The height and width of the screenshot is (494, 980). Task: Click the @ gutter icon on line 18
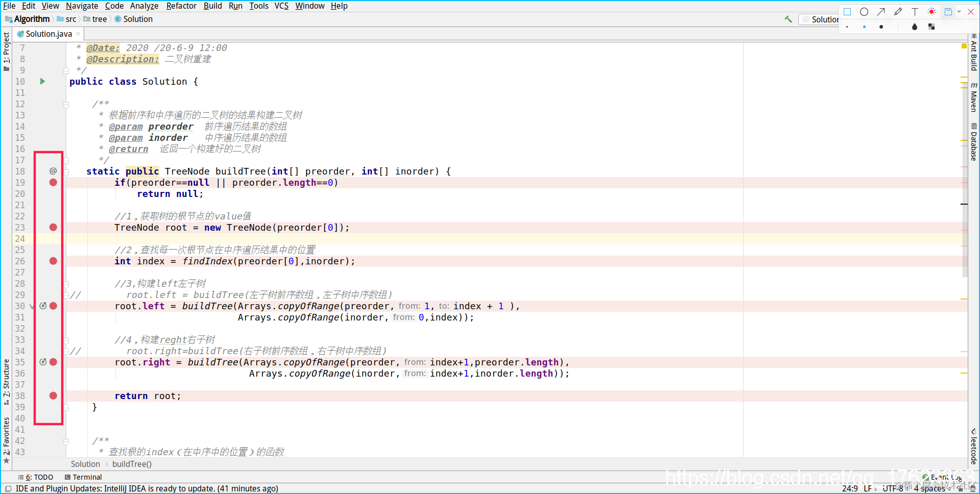[53, 171]
